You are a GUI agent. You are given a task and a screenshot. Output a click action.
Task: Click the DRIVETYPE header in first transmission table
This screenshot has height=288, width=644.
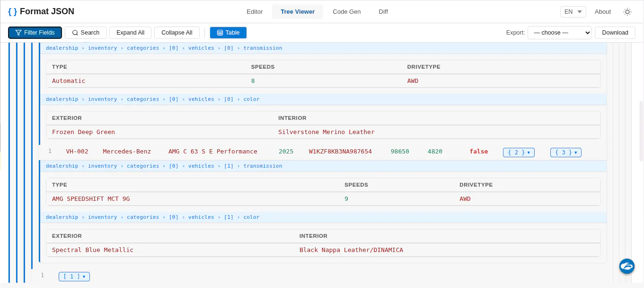(x=423, y=67)
